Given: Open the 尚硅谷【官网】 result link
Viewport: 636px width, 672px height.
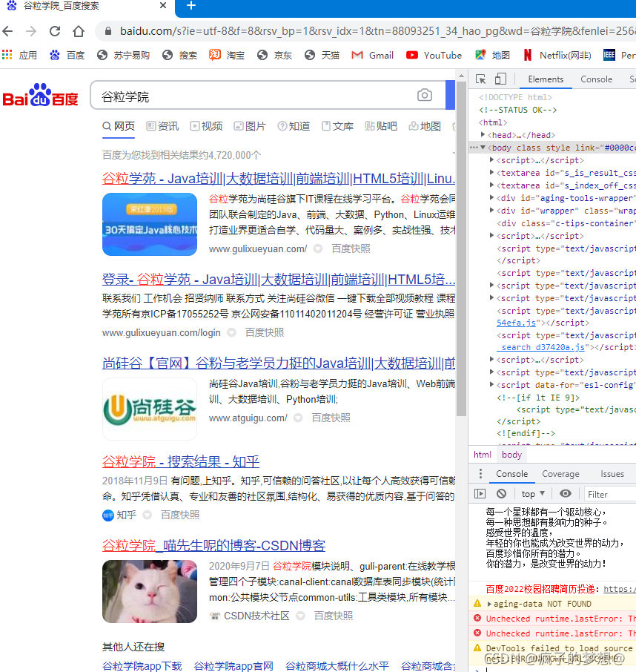Looking at the screenshot, I should pos(279,363).
